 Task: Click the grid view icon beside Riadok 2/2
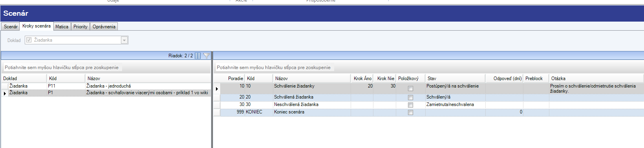(198, 56)
